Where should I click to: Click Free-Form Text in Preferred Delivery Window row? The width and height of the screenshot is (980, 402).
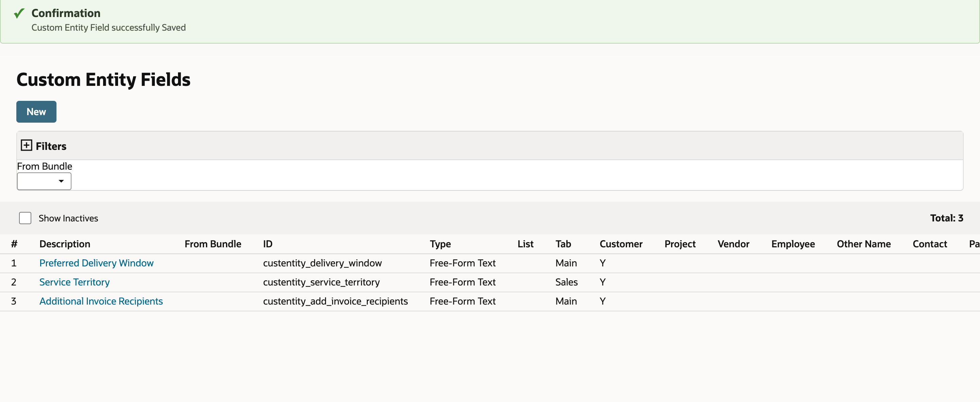[x=462, y=263]
